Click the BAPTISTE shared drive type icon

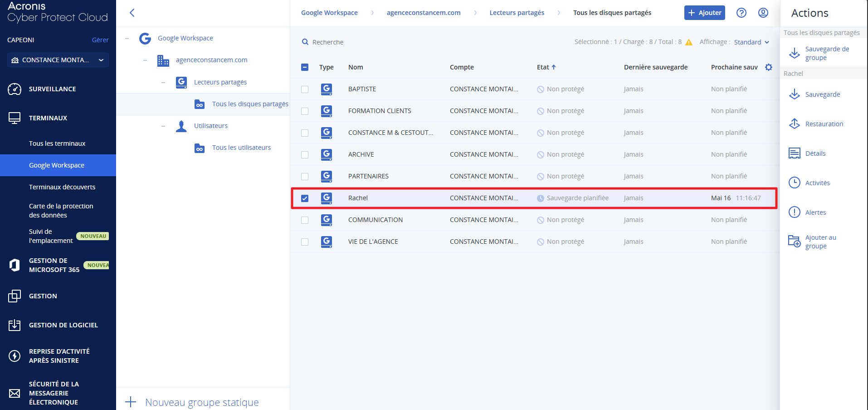pos(327,89)
